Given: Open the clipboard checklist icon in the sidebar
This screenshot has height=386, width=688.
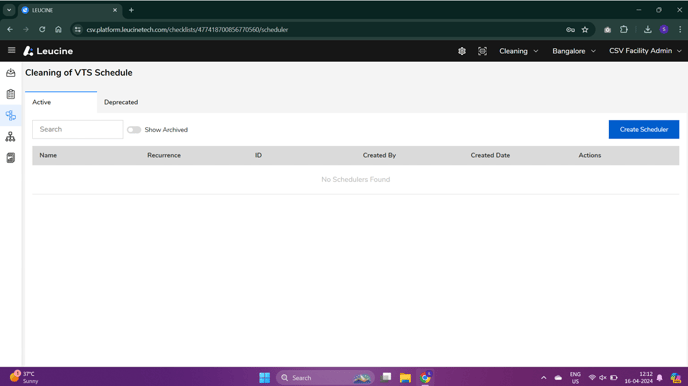Looking at the screenshot, I should click(x=11, y=94).
